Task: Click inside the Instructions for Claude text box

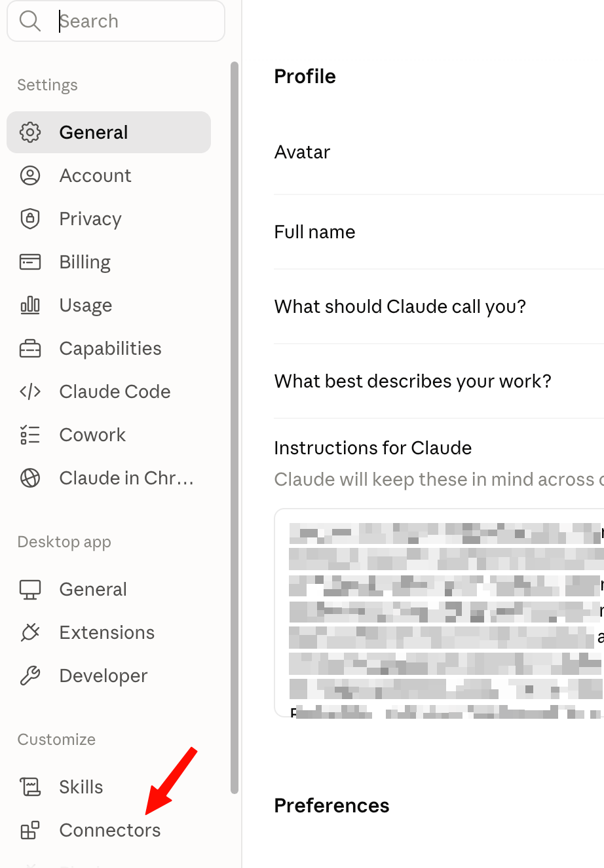Action: click(439, 613)
